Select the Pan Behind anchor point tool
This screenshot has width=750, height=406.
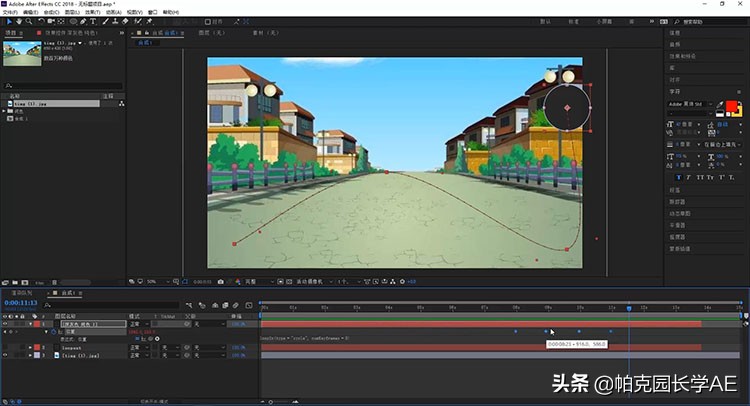pos(61,22)
